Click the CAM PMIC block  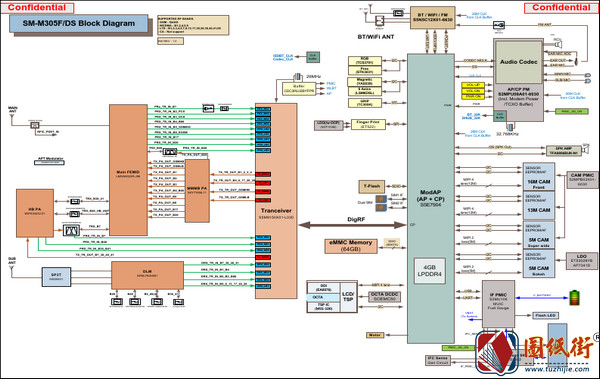[x=582, y=180]
